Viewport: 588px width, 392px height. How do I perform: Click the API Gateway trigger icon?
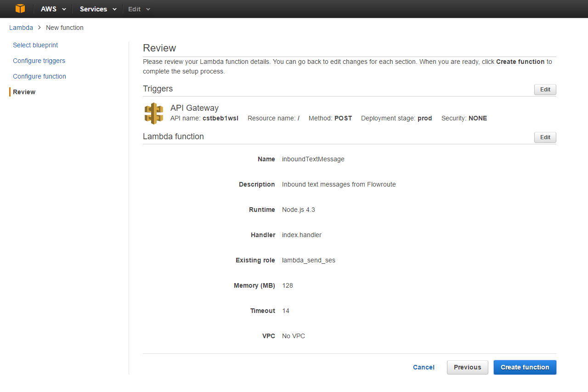154,114
